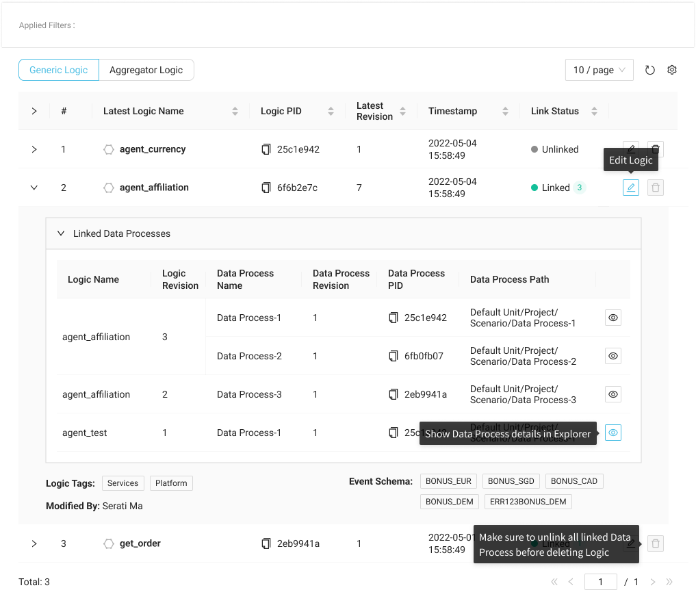Screen dimensions: 696x616
Task: Switch to Aggregator Logic tab
Action: pyautogui.click(x=146, y=70)
